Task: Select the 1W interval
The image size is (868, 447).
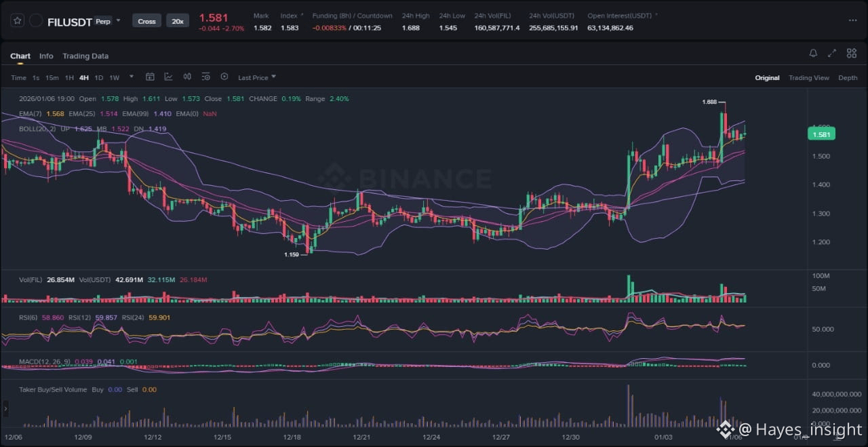Action: [x=114, y=77]
